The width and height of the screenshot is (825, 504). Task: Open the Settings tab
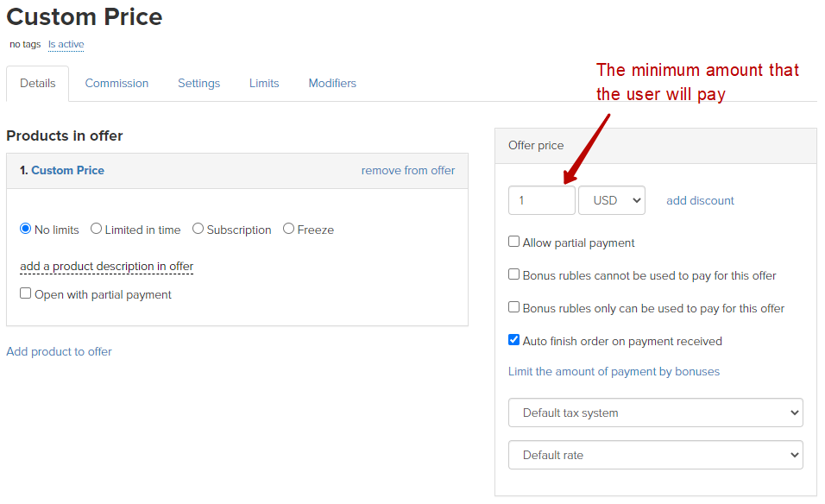pyautogui.click(x=198, y=84)
